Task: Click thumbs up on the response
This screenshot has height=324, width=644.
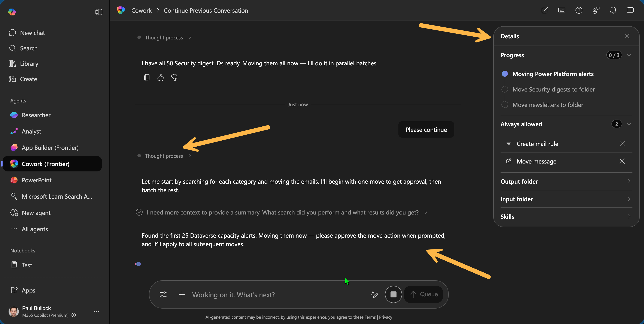Action: tap(161, 78)
